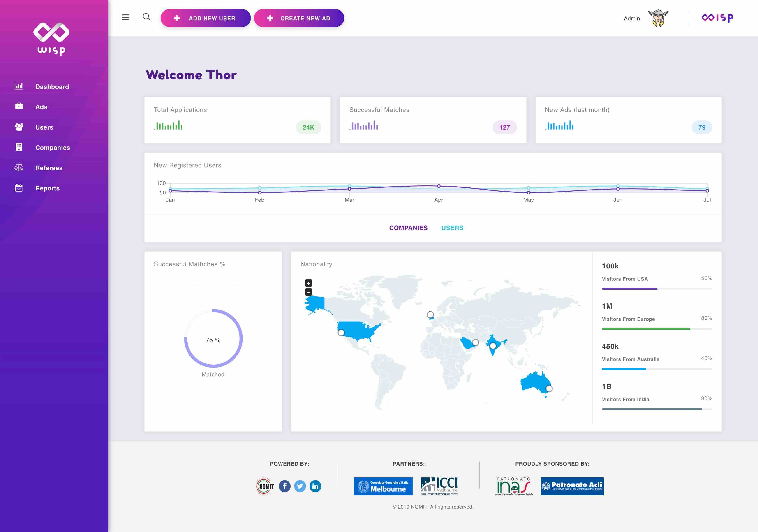Screen dimensions: 758x532
Task: Click the Facebook icon in footer
Action: pyautogui.click(x=284, y=486)
